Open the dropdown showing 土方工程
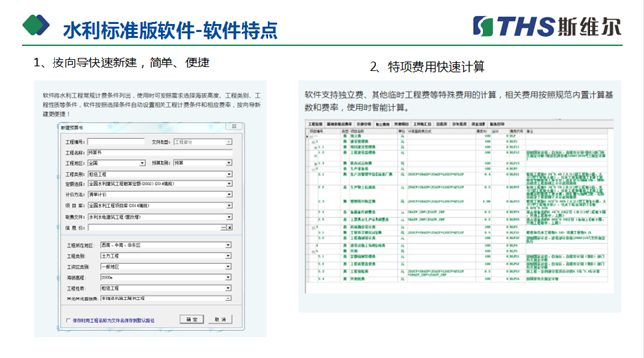Viewport: 644px width, 358px height. 228,256
